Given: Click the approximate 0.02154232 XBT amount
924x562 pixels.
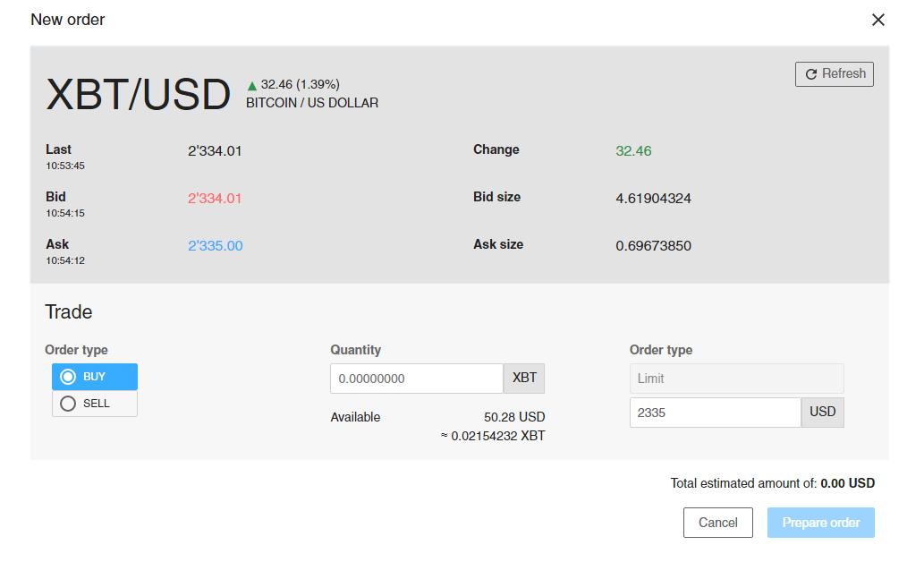Looking at the screenshot, I should coord(493,437).
